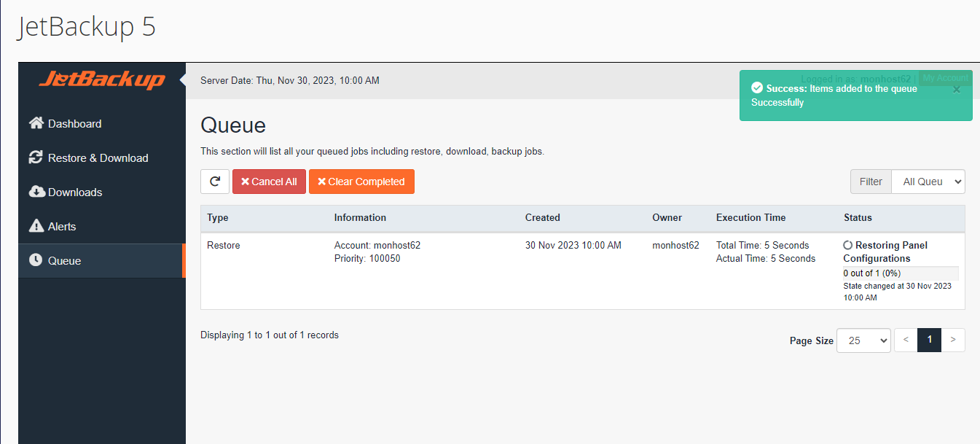Click the 30 Nov 2023 10:00 AM created cell
The width and height of the screenshot is (980, 444).
(x=573, y=245)
